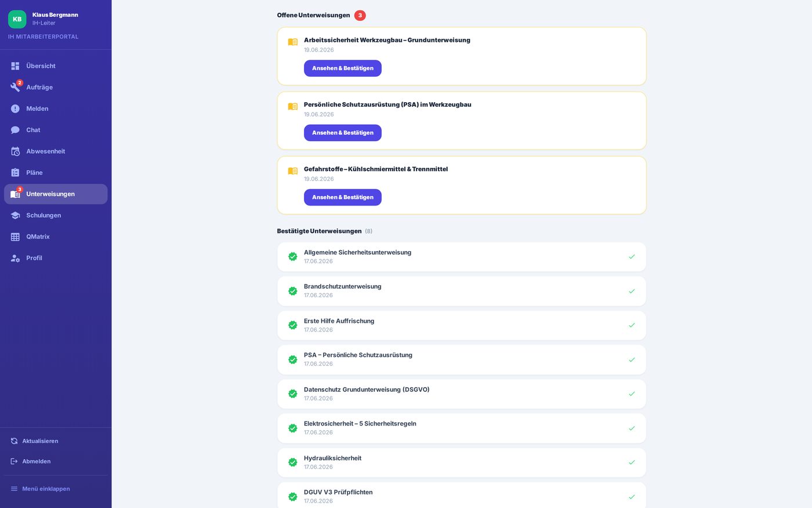Open the Erste Hilfe Auffrischung entry

(x=462, y=325)
